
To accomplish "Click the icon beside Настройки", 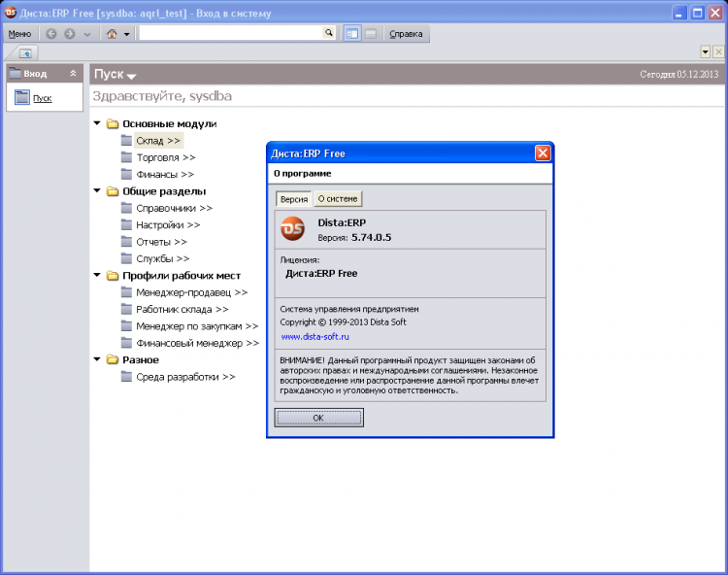I will [x=126, y=224].
